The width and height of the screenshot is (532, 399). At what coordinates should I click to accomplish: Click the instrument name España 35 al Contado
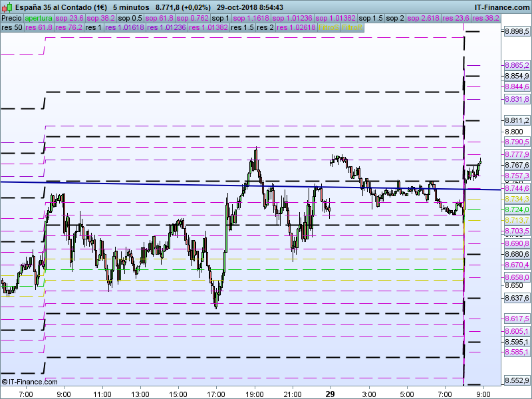tap(61, 7)
